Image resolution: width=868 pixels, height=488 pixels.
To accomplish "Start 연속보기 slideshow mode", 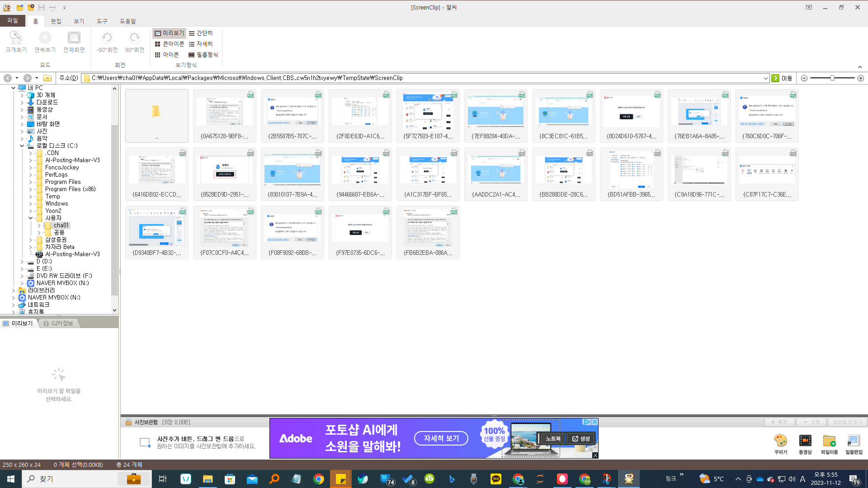I will tap(45, 42).
